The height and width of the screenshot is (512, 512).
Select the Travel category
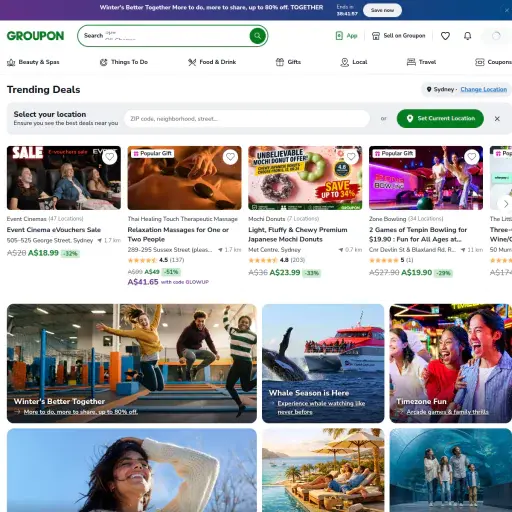point(421,62)
